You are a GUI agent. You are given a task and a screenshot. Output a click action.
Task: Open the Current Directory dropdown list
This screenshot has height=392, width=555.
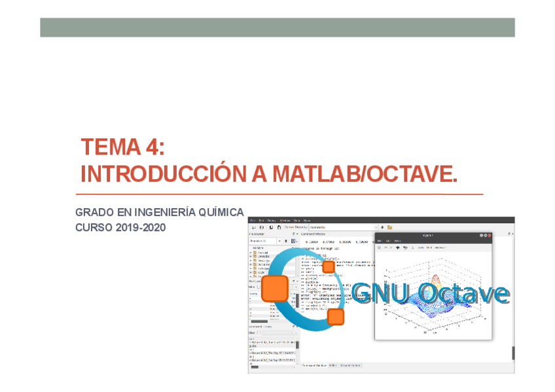point(378,226)
